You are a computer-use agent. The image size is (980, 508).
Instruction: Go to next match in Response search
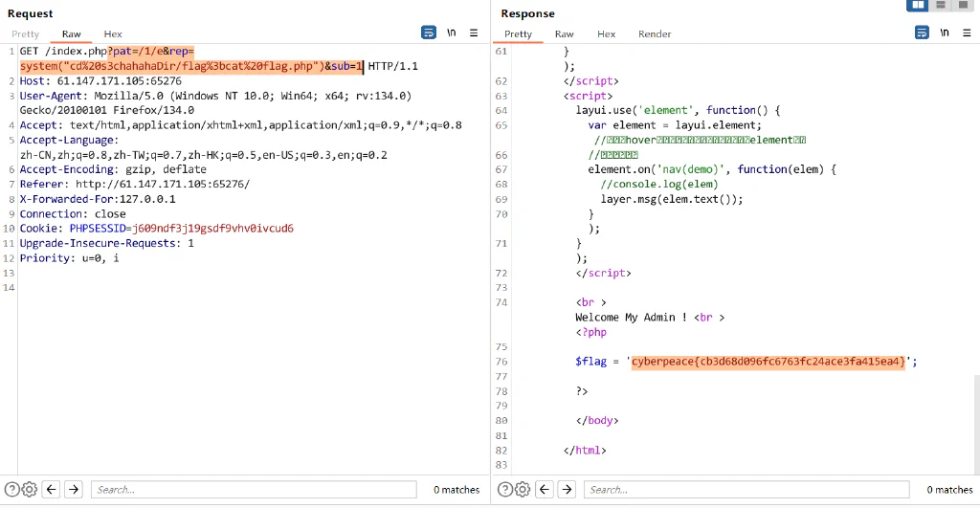[x=567, y=489]
